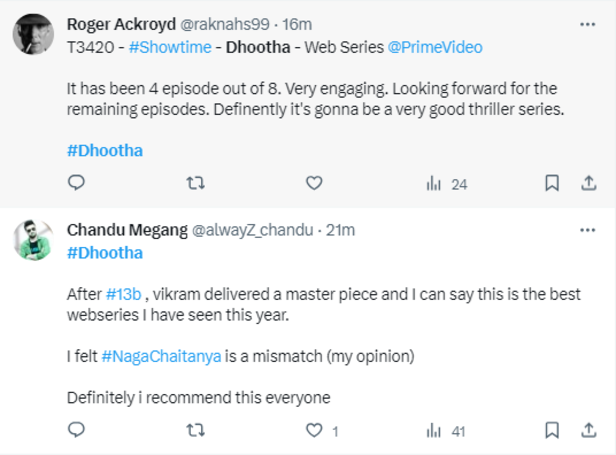Reply to Roger Ackroyd's tweet
The height and width of the screenshot is (455, 616).
pos(76,183)
